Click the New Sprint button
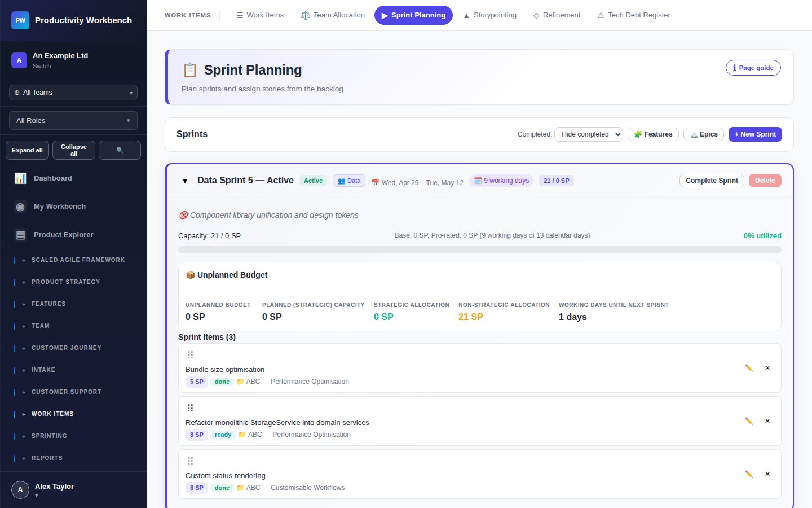Viewport: 812px width, 508px height. click(x=755, y=134)
